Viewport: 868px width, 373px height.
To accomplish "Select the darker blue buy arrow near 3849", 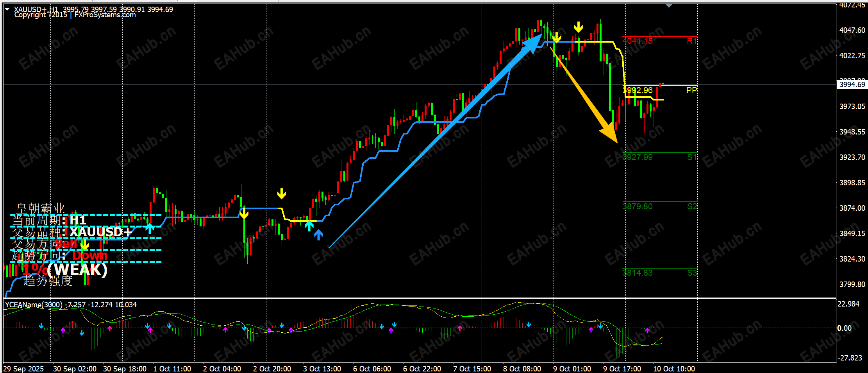I will (319, 235).
